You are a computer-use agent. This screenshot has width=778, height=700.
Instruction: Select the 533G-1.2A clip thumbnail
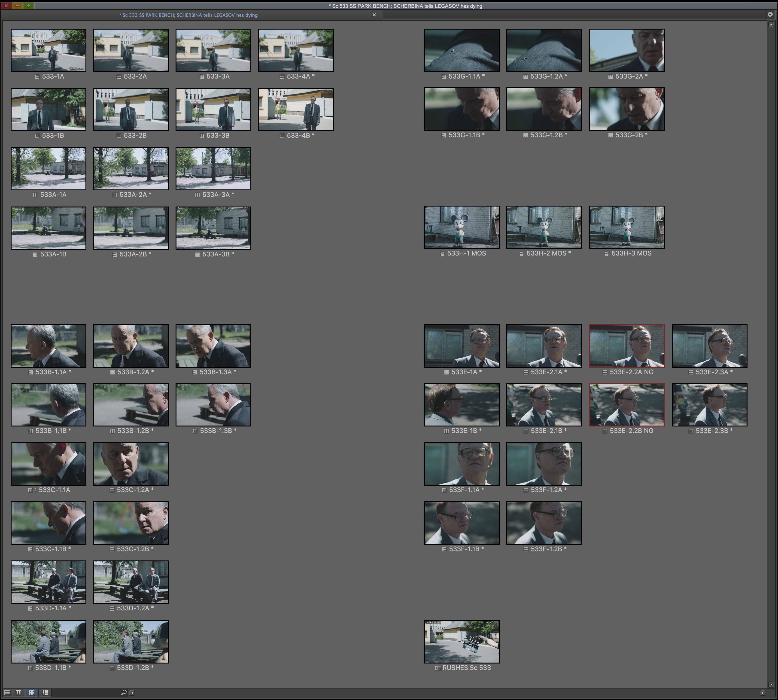coord(544,50)
